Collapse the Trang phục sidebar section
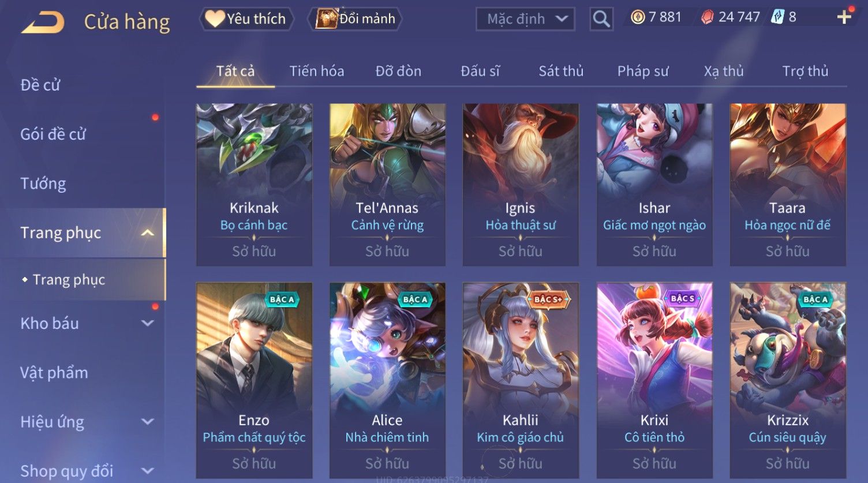Screen dimensions: 868x483 148,233
